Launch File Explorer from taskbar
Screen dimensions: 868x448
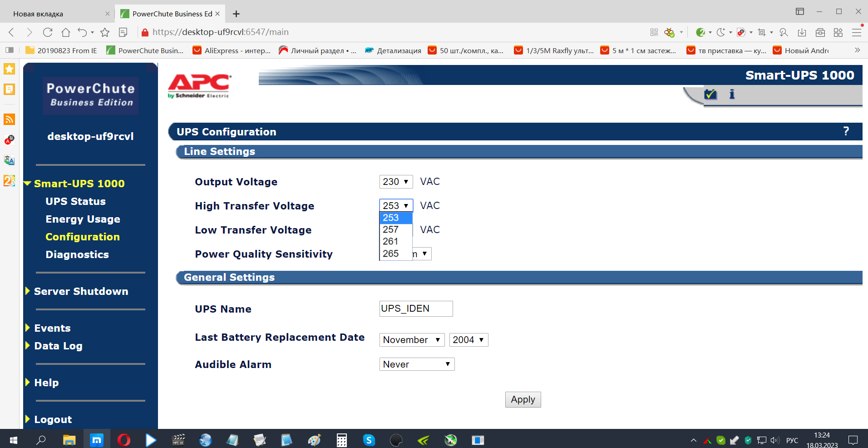pyautogui.click(x=69, y=440)
